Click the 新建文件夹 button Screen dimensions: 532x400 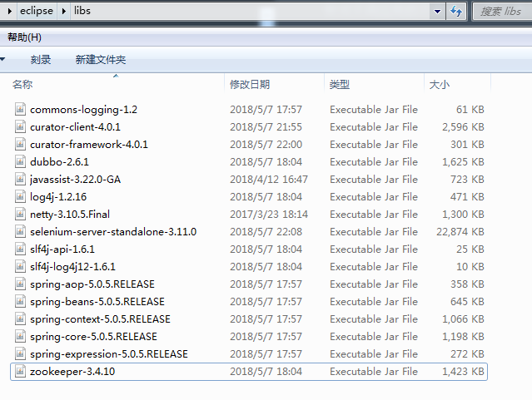(101, 60)
